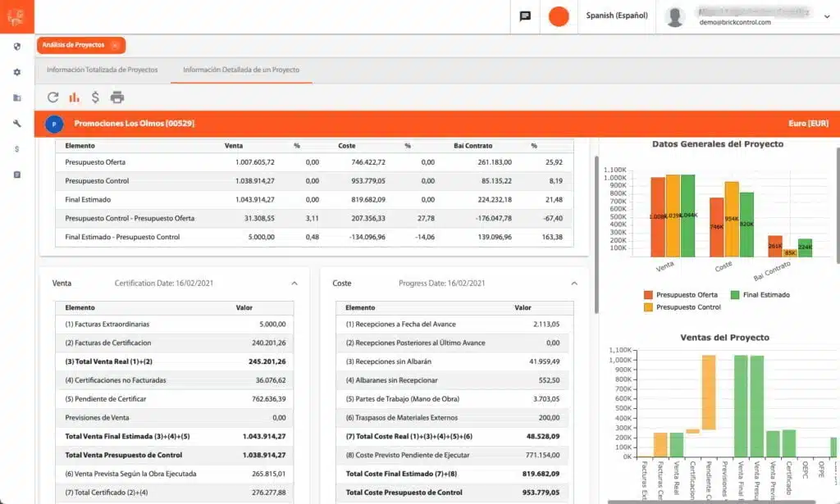The width and height of the screenshot is (840, 504).
Task: Open the Spanish (Español) language selector
Action: (615, 16)
